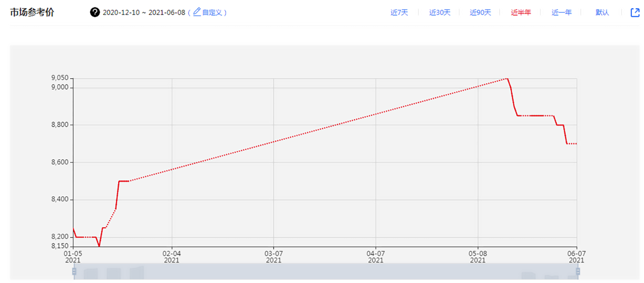Viewport: 644px width, 283px height.
Task: Click right handle of the range slider
Action: coord(577,271)
